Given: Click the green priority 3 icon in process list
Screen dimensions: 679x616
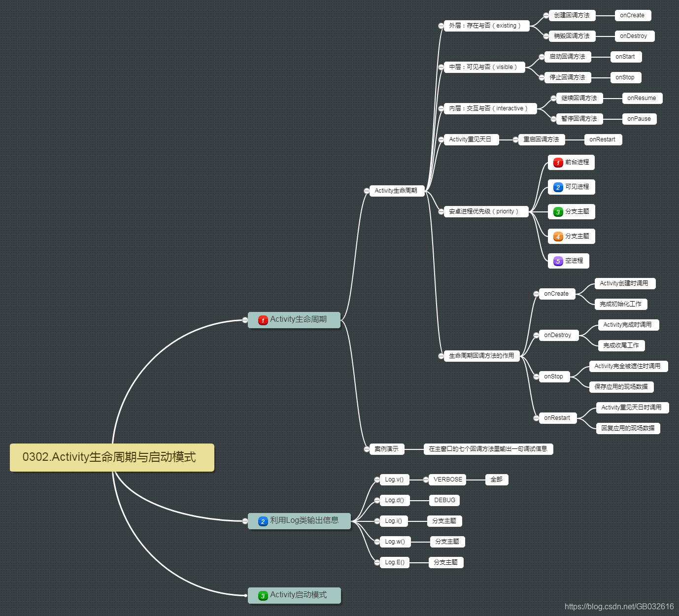Looking at the screenshot, I should click(558, 212).
